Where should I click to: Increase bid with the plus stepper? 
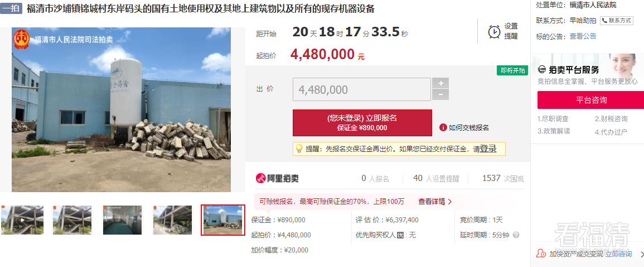pyautogui.click(x=440, y=83)
